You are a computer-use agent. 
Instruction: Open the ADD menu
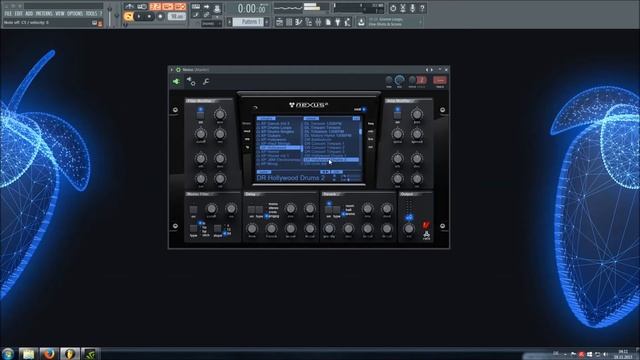click(29, 13)
